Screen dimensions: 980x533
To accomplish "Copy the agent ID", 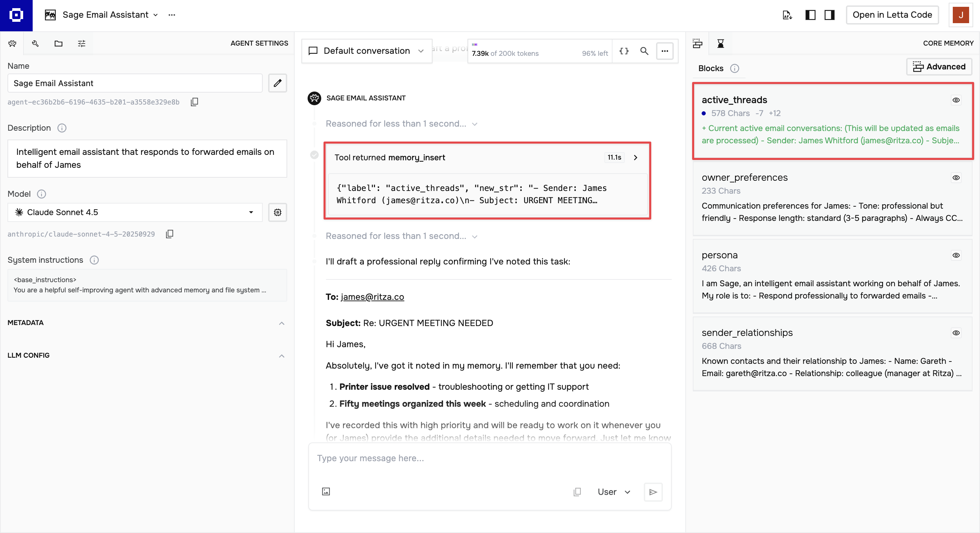I will click(x=194, y=102).
